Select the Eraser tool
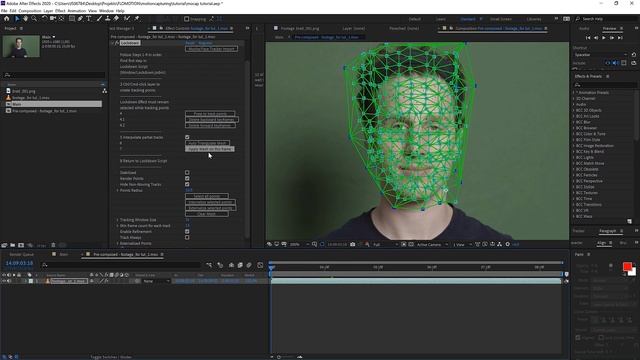The height and width of the screenshot is (360, 640). (x=116, y=19)
